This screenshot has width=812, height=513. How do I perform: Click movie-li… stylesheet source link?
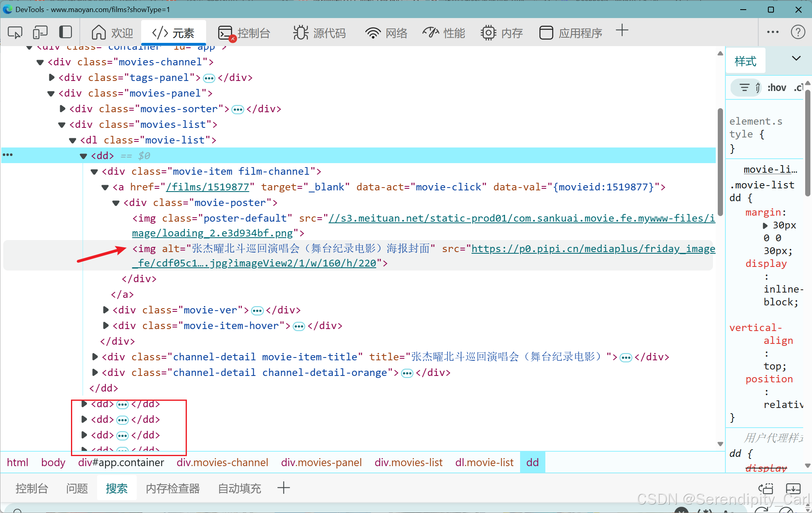coord(770,170)
